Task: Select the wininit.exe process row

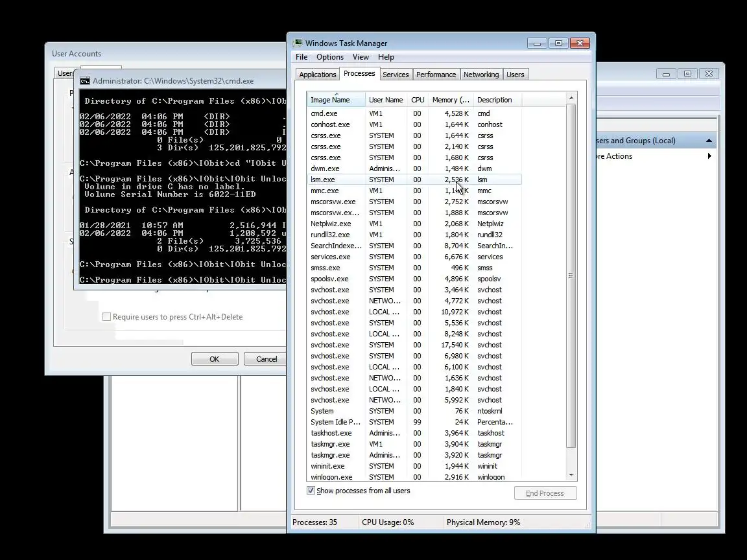Action: 414,466
